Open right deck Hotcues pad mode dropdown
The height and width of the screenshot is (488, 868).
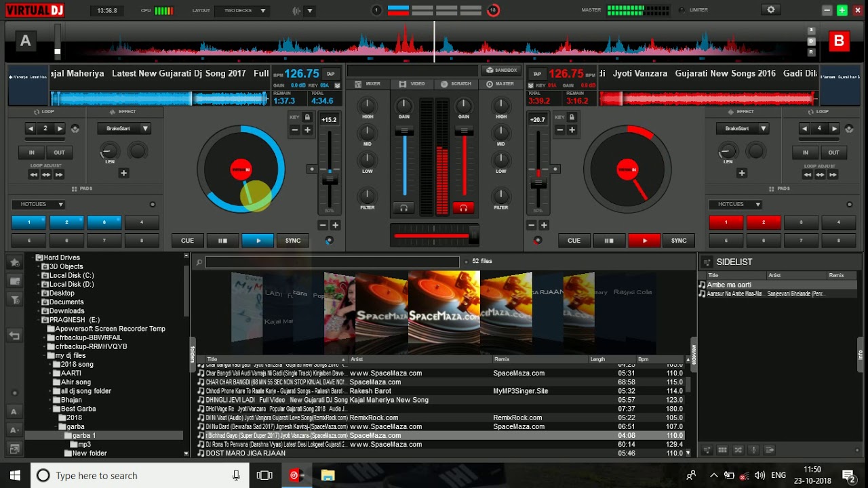coord(736,204)
